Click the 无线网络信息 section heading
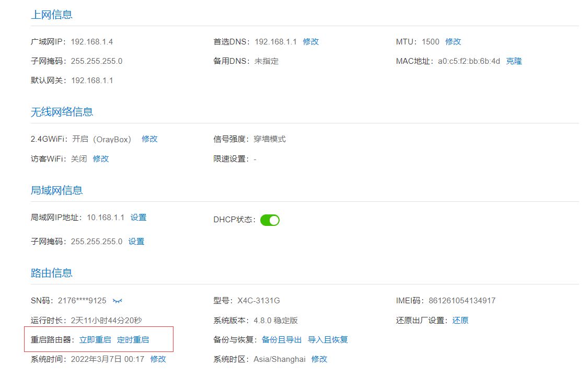The image size is (588, 376). tap(62, 112)
